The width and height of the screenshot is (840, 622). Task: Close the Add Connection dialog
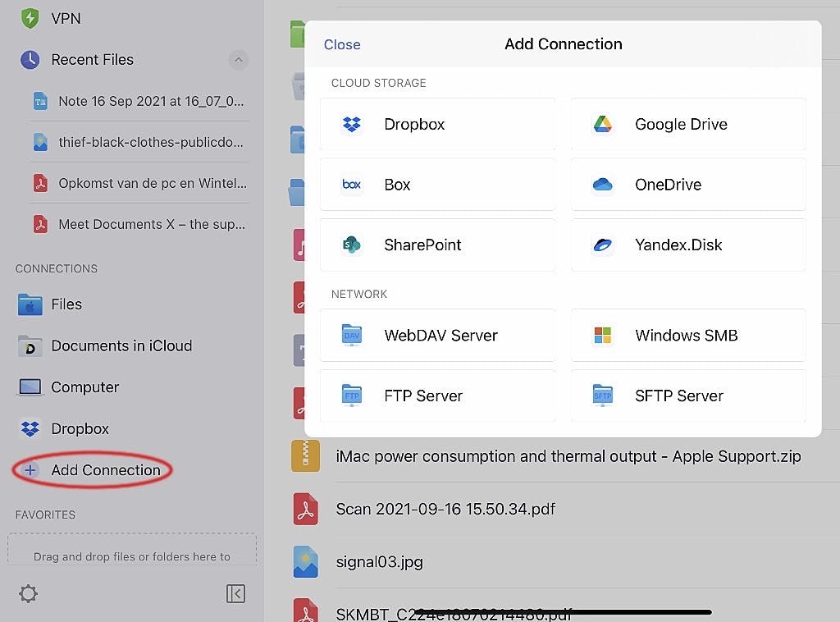pos(342,44)
